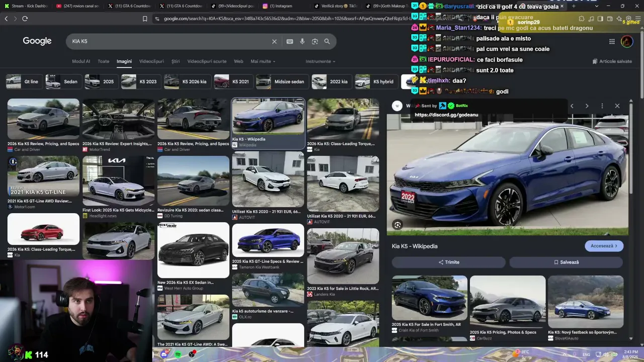The width and height of the screenshot is (644, 362).
Task: Toggle the browser sidebar panel icon
Action: (601, 19)
